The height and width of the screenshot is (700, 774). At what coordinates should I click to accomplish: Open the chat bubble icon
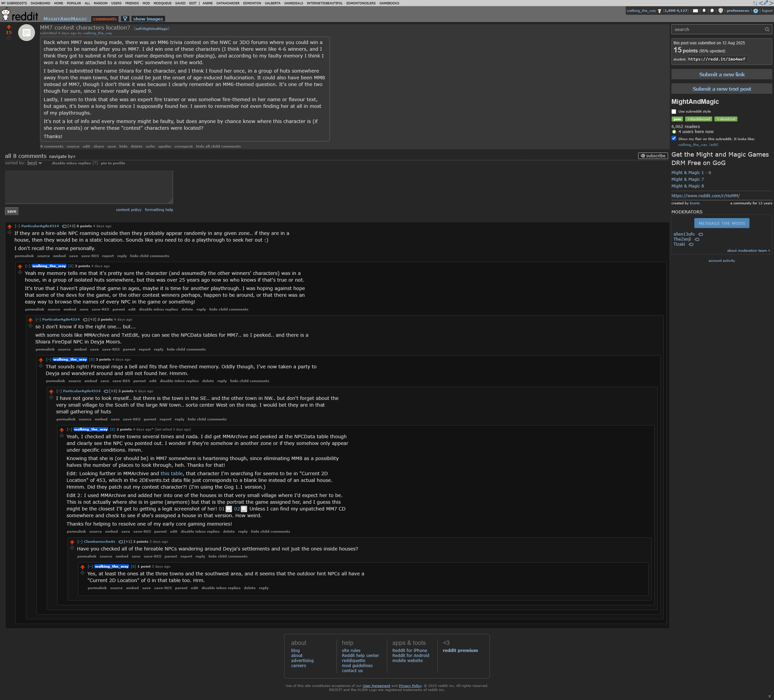(x=712, y=11)
